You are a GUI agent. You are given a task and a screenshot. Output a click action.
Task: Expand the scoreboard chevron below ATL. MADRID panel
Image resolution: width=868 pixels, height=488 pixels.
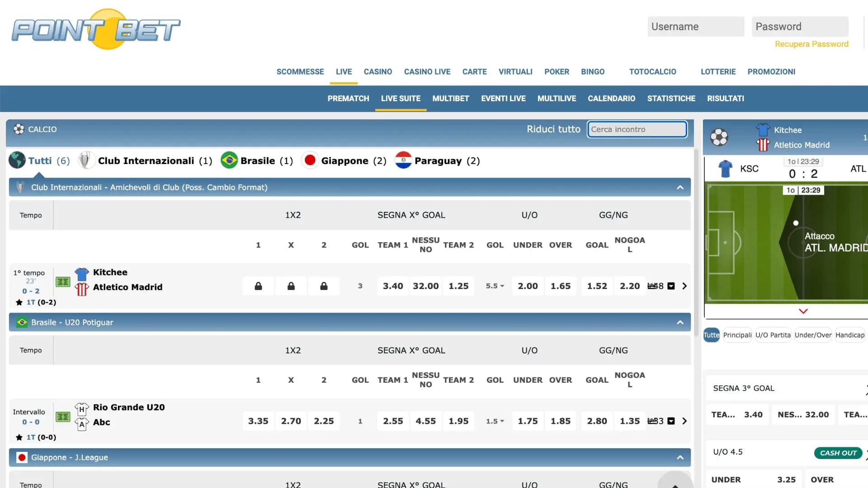[x=803, y=311]
